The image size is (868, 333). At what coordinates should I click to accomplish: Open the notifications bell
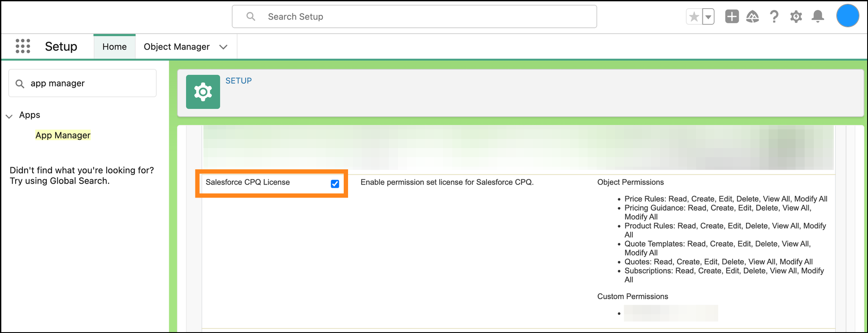point(818,16)
